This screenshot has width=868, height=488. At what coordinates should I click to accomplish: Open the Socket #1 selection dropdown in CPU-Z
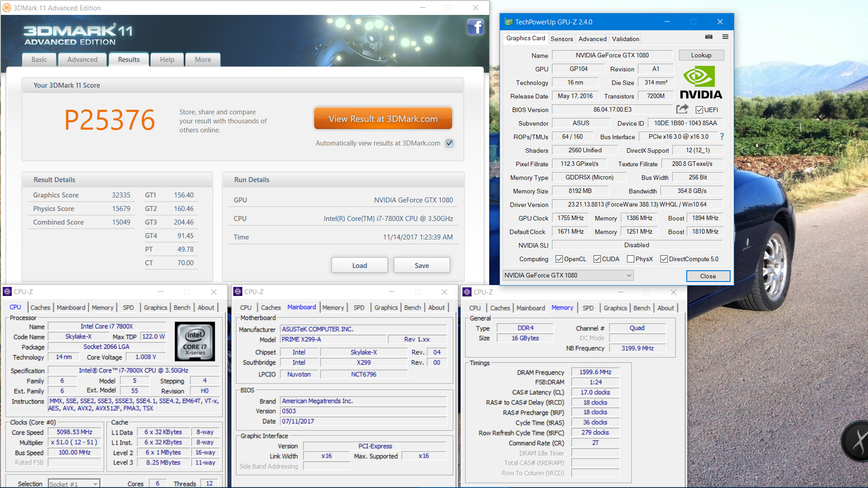pyautogui.click(x=74, y=484)
